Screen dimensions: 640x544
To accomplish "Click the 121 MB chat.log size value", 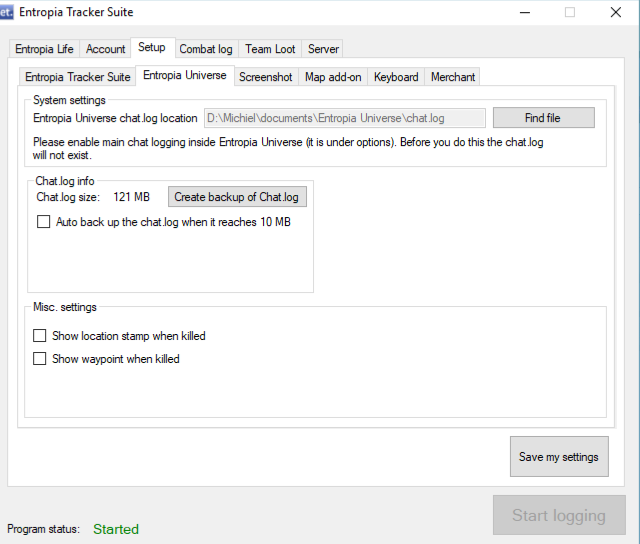I will tap(131, 197).
